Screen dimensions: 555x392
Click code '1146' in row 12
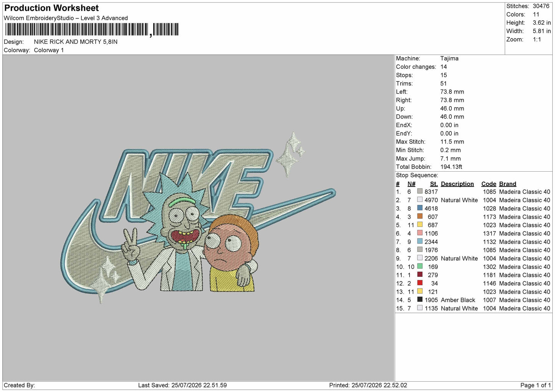coord(489,283)
